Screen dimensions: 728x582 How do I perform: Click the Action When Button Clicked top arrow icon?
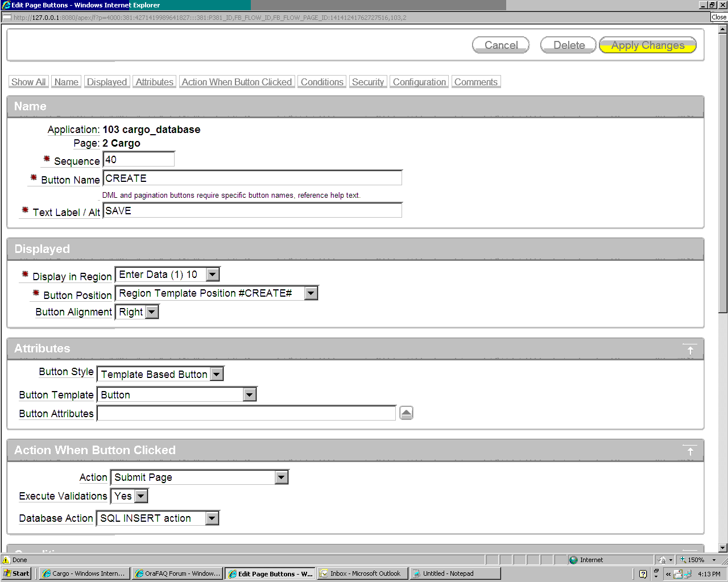(689, 451)
